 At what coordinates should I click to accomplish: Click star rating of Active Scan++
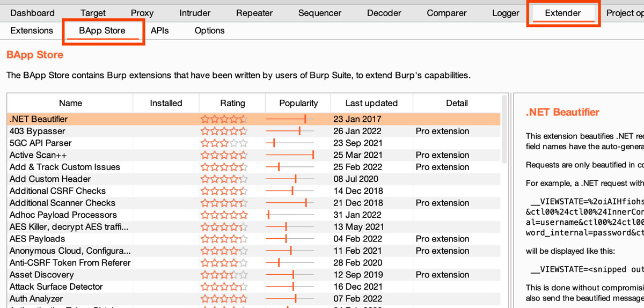(x=224, y=155)
